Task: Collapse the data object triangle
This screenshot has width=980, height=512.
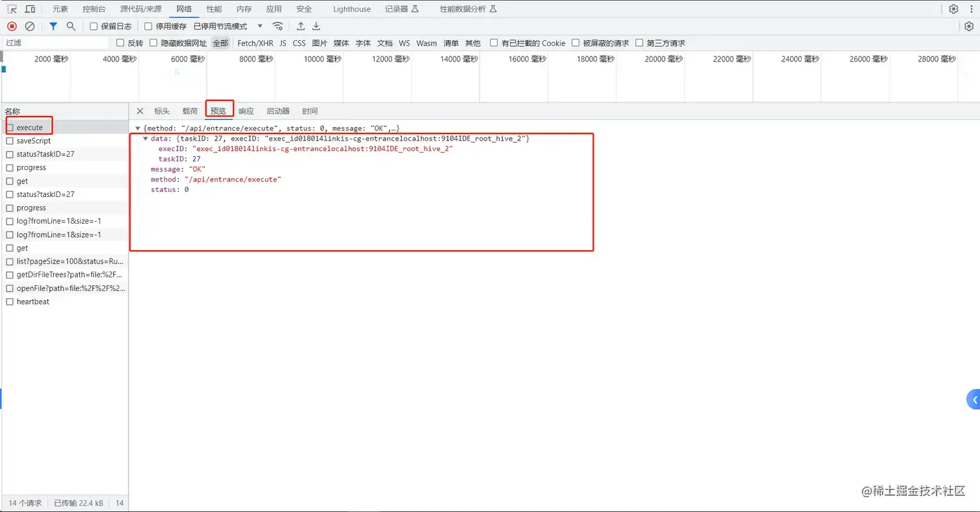Action: pyautogui.click(x=146, y=139)
